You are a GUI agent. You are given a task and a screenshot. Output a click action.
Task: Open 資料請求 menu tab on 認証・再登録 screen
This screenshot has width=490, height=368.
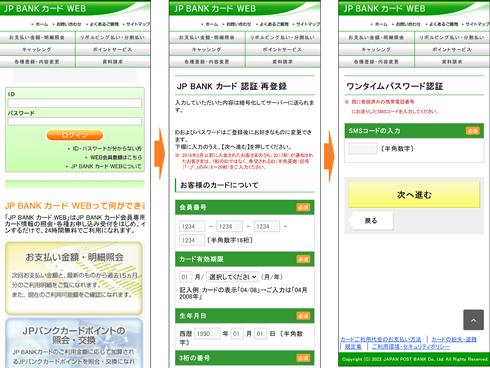click(x=283, y=62)
